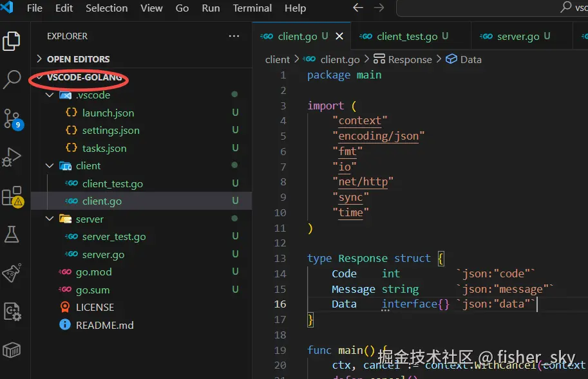Open the README.md file

104,326
